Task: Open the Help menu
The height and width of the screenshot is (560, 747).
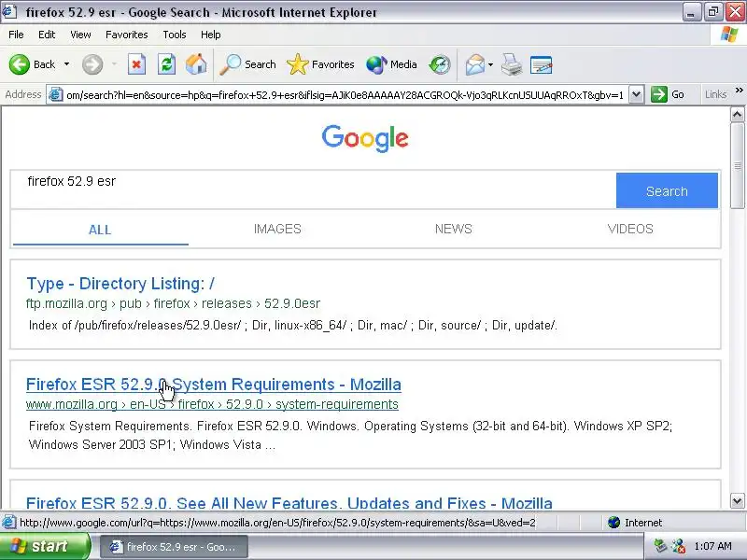Action: [210, 35]
